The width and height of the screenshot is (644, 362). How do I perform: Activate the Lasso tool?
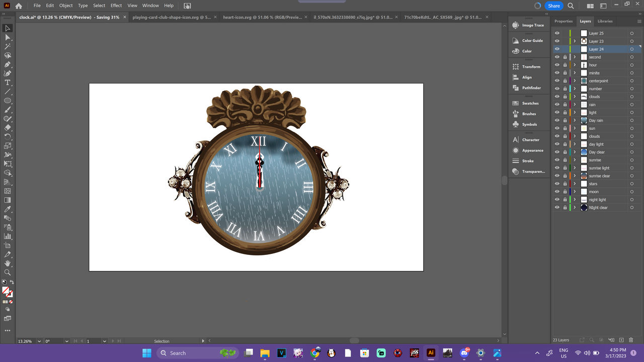coord(8,55)
